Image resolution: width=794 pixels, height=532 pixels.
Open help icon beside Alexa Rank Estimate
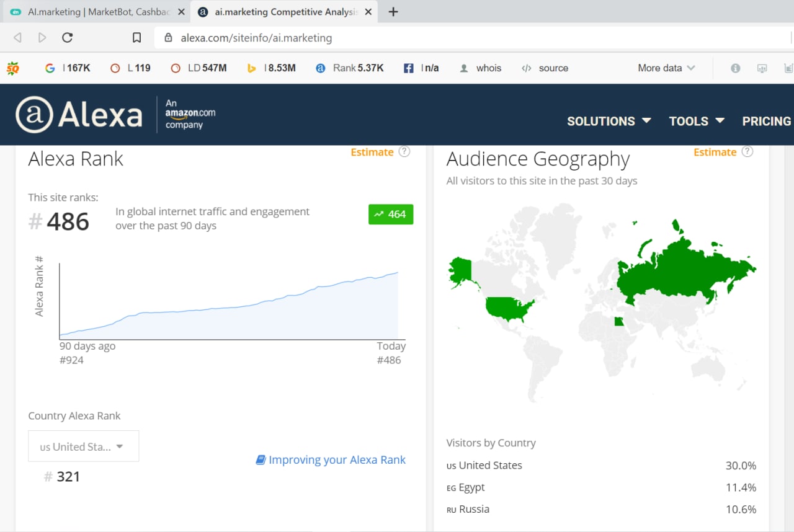click(x=404, y=151)
